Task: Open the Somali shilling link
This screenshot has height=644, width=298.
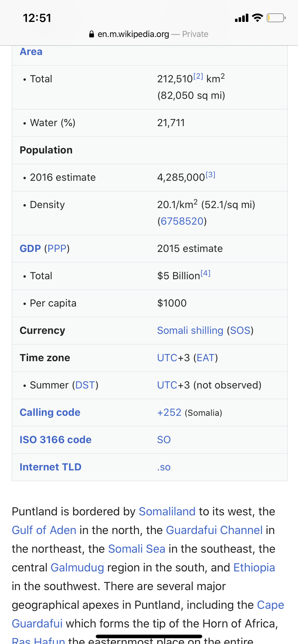Action: (190, 330)
